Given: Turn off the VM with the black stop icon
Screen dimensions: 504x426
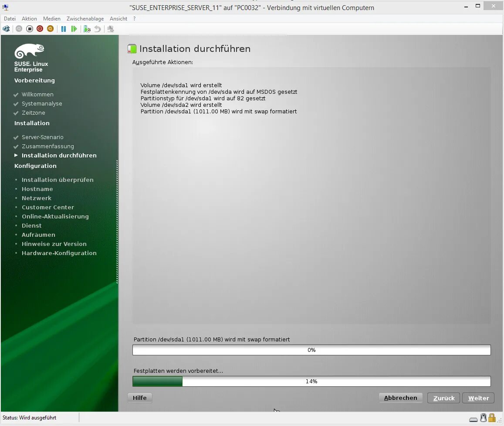Looking at the screenshot, I should point(30,29).
